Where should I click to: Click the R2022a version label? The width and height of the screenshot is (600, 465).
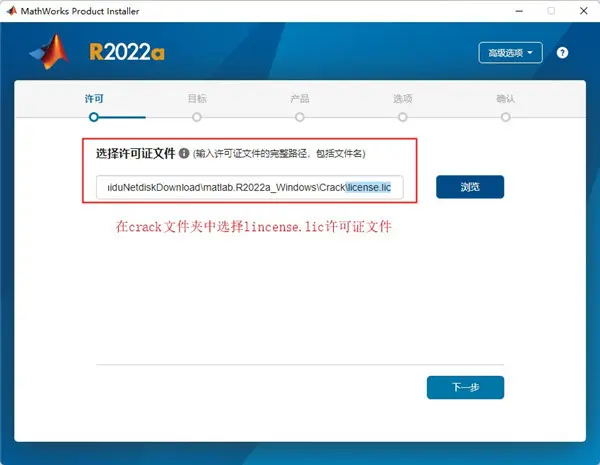[x=127, y=52]
